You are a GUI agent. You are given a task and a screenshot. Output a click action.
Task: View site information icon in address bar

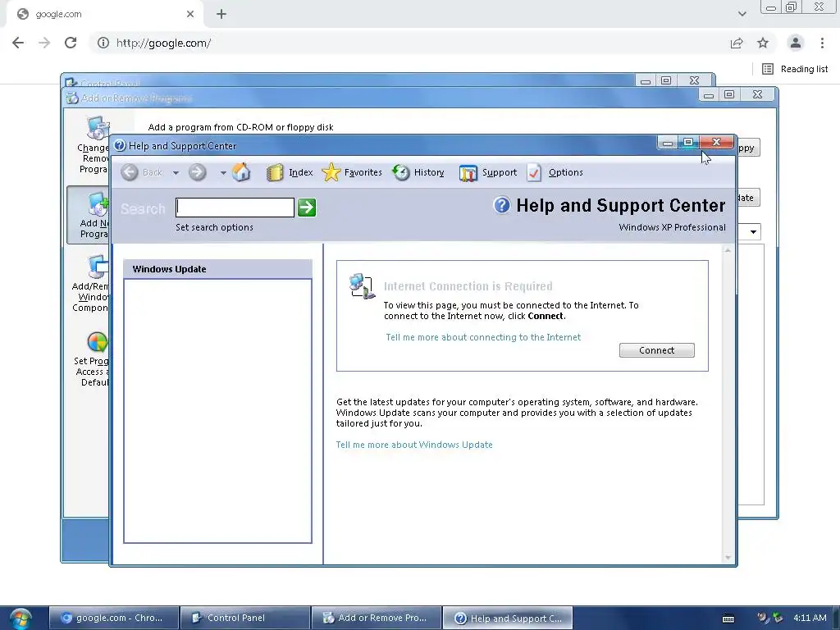[x=103, y=43]
